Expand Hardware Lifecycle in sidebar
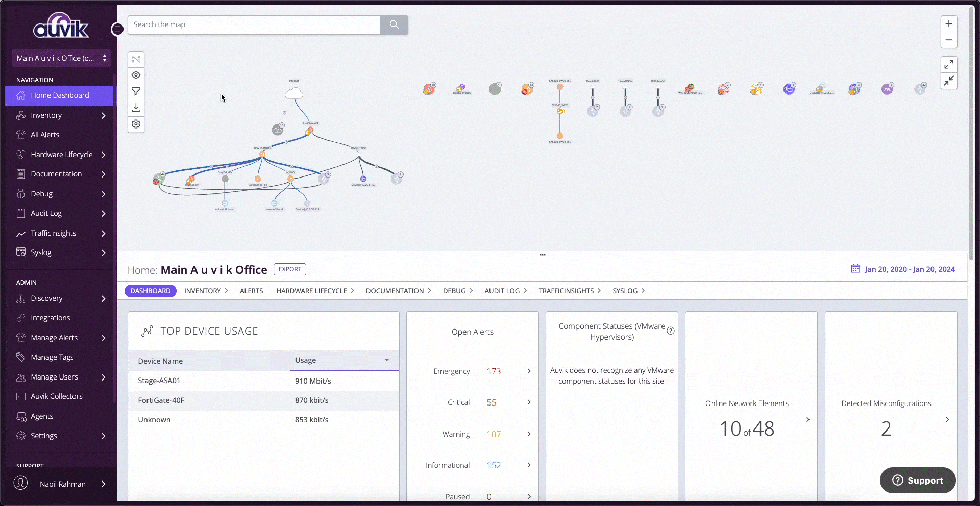 104,155
